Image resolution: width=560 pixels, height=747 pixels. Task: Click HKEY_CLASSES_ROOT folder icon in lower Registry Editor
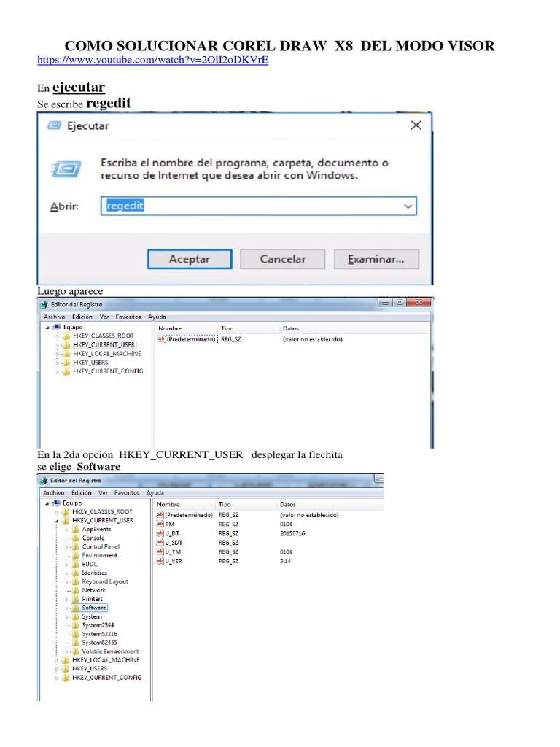tap(66, 512)
